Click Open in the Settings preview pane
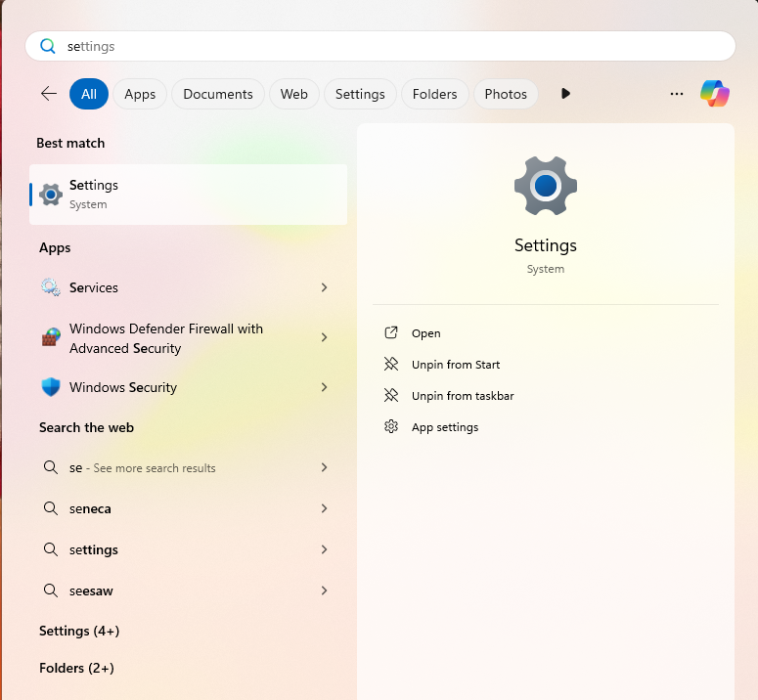Viewport: 758px width, 700px height. click(x=425, y=333)
